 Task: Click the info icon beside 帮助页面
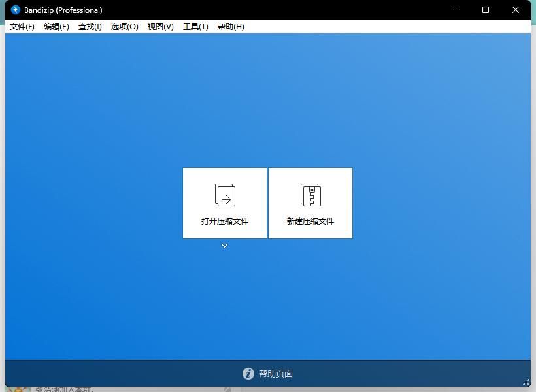click(x=248, y=374)
